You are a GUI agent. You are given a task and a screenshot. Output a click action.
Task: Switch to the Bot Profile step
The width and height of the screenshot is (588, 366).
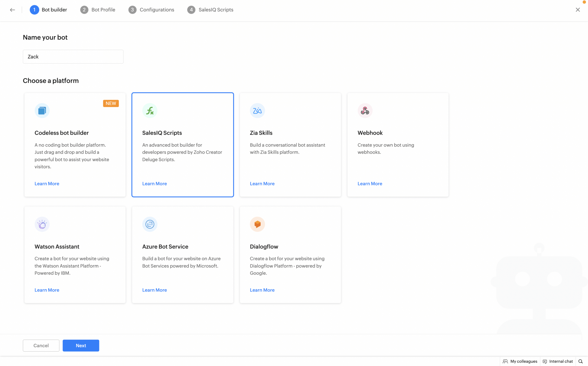coord(98,10)
